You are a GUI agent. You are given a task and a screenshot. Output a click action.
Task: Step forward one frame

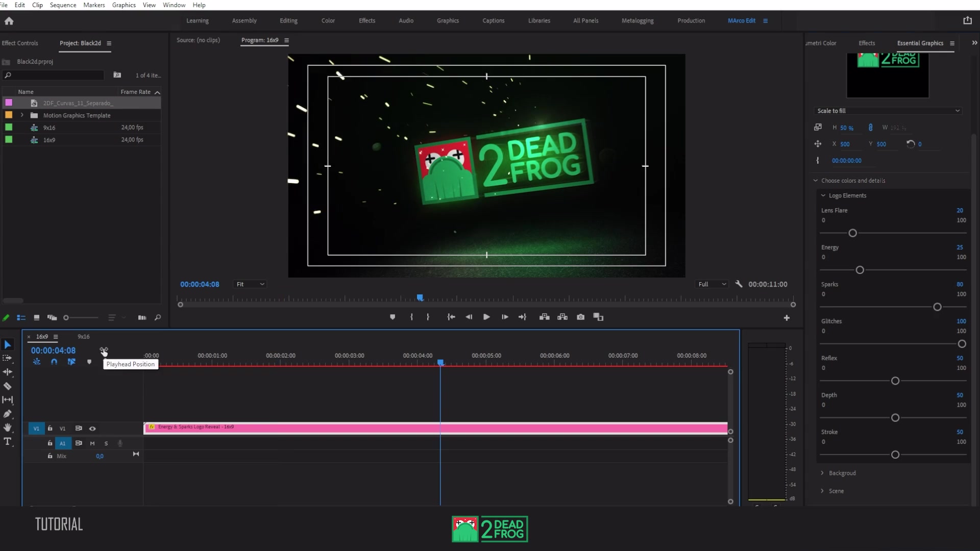pyautogui.click(x=505, y=317)
